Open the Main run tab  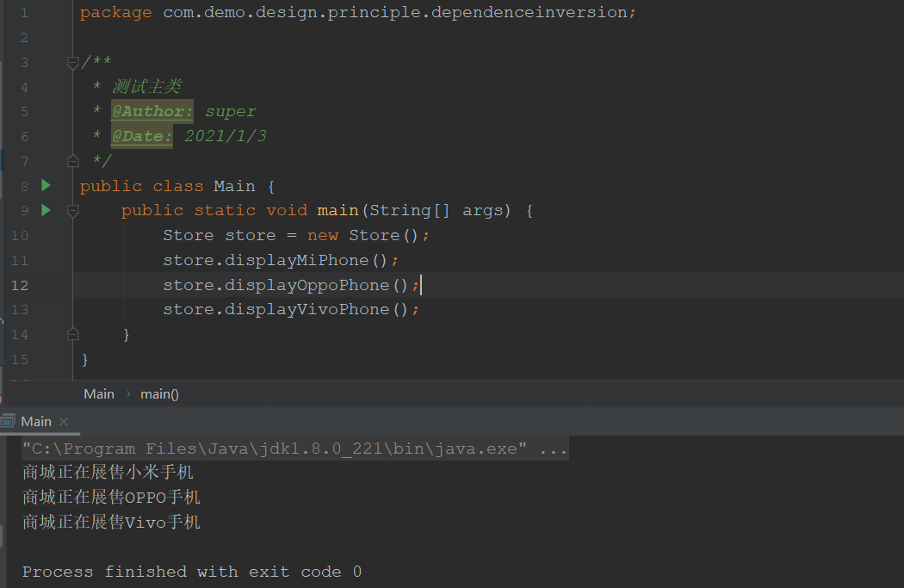click(x=36, y=421)
